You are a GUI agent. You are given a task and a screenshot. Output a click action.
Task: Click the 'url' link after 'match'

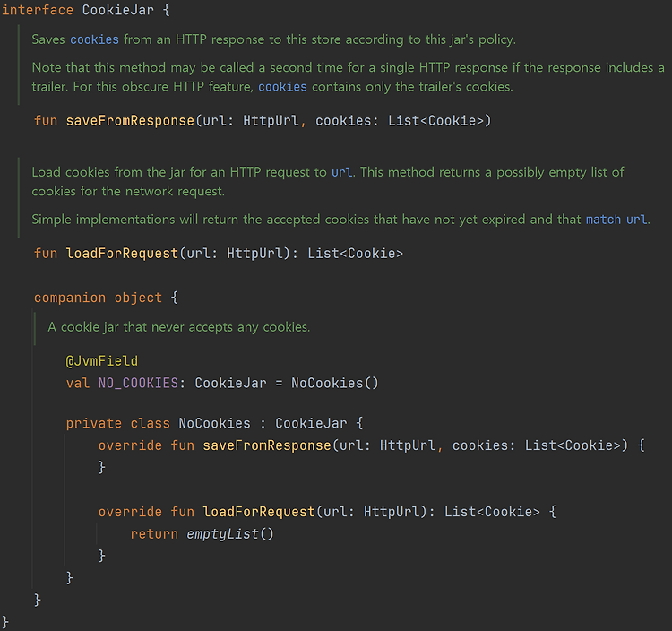(636, 220)
